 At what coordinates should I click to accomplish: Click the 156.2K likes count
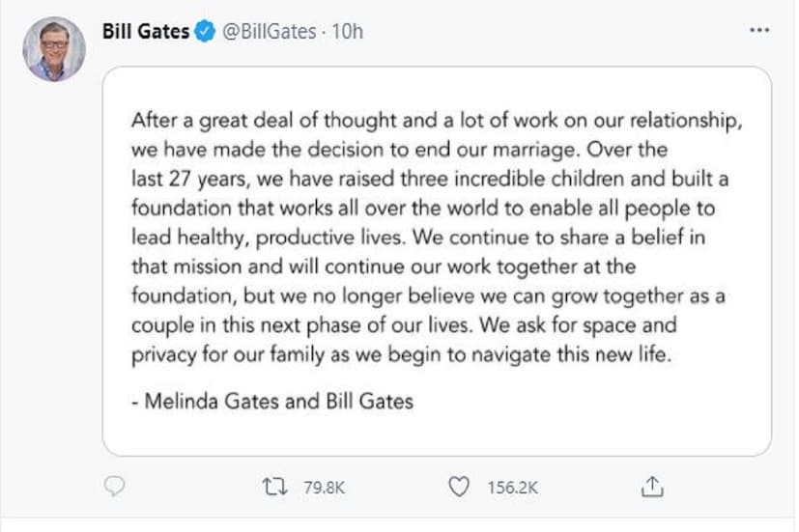coord(512,488)
